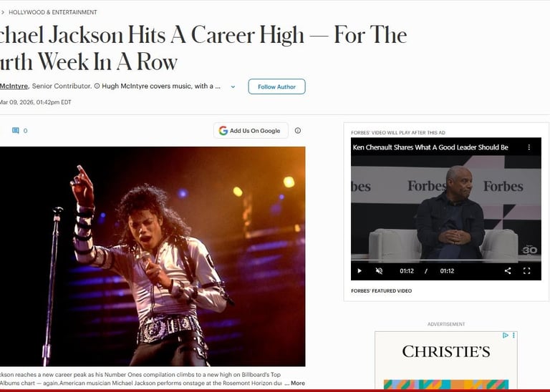
Task: Click the info icon next to Senior Contributor
Action: pos(97,86)
